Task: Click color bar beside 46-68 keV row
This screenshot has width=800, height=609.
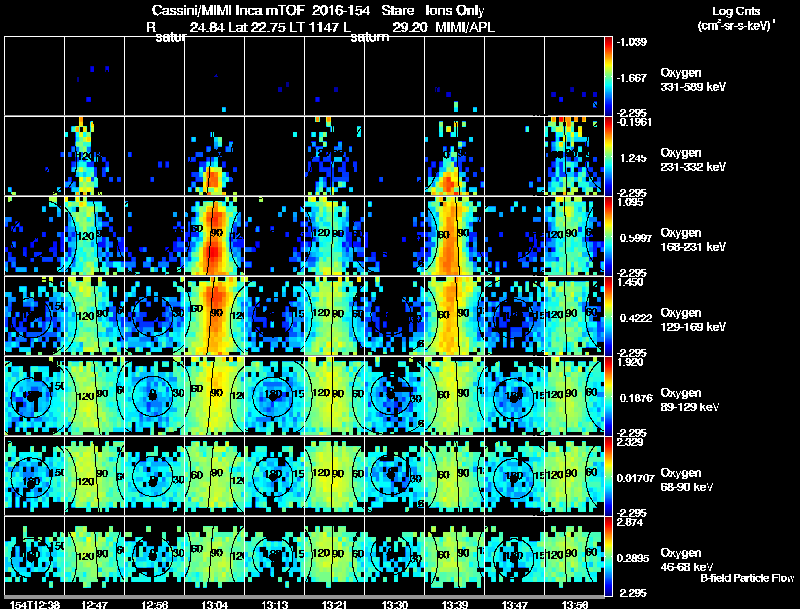Action: tap(608, 556)
